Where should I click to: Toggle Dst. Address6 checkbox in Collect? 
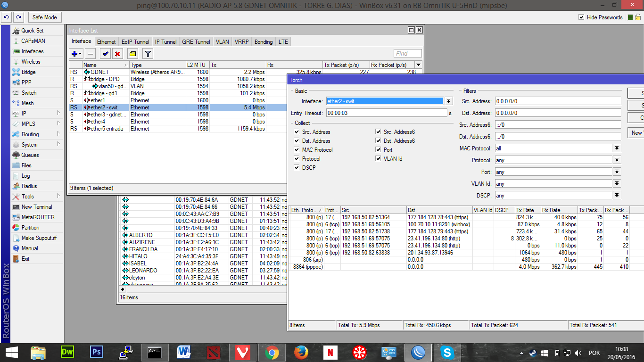[379, 141]
